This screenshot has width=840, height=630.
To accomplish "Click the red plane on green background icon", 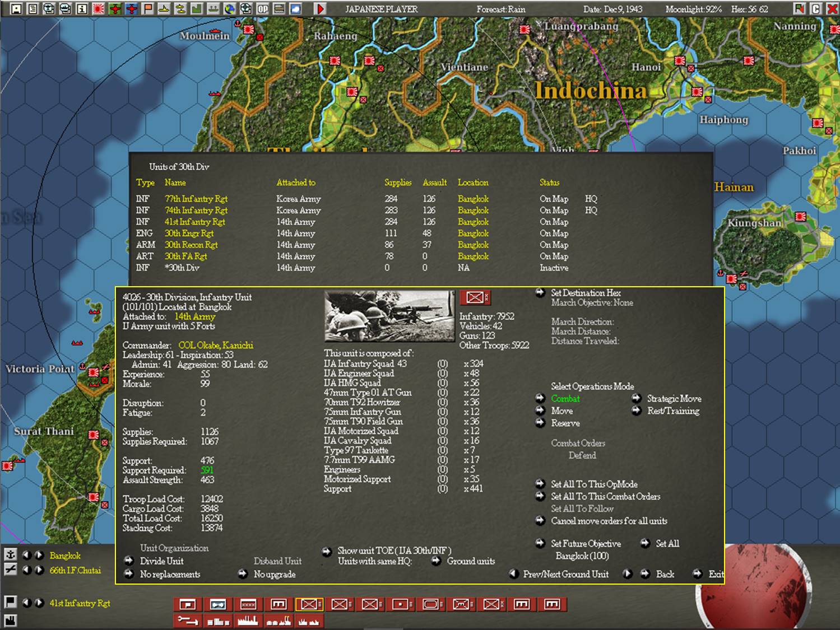I will [x=115, y=9].
